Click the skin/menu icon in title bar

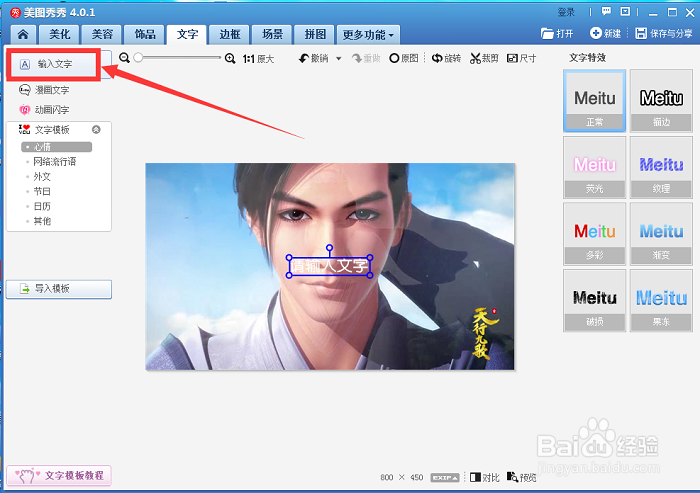click(x=625, y=12)
